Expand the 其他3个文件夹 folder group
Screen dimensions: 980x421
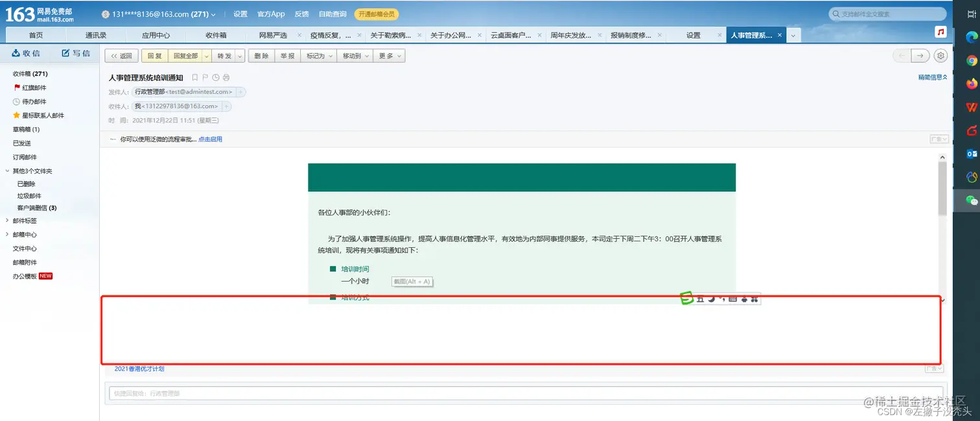(x=29, y=170)
